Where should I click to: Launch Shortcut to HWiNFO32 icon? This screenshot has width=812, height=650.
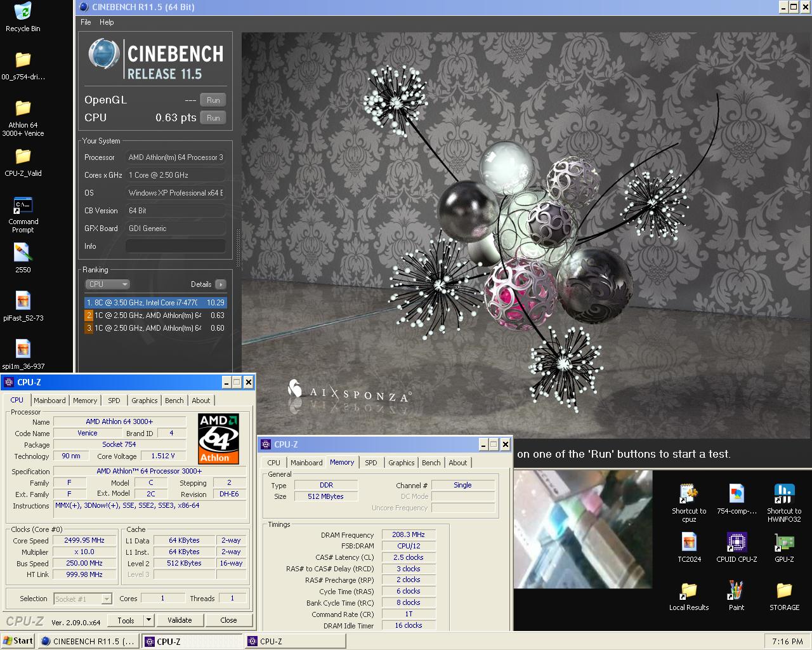click(x=784, y=494)
